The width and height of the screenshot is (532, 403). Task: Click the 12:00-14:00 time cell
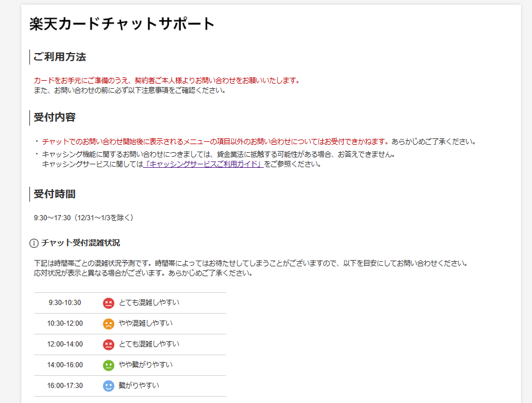[65, 345]
